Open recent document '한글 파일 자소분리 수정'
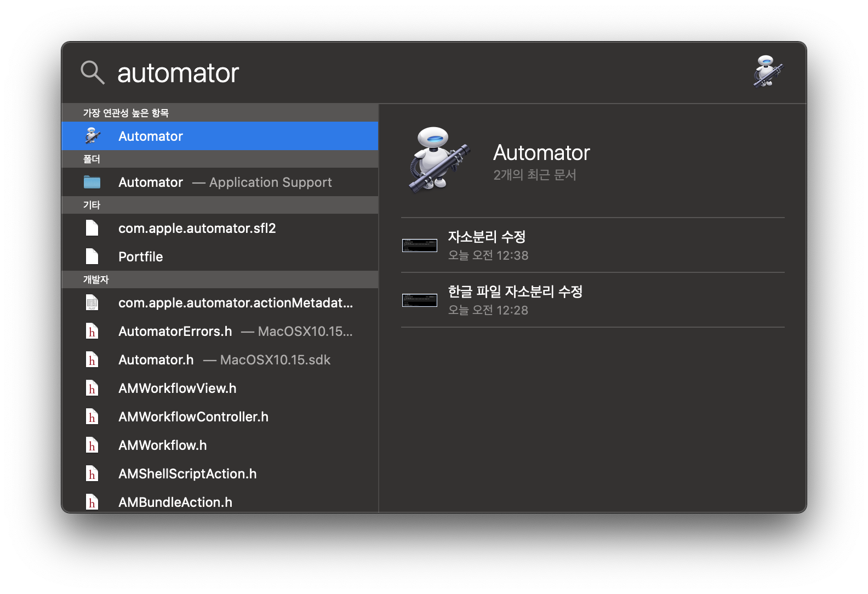868x594 pixels. 593,300
